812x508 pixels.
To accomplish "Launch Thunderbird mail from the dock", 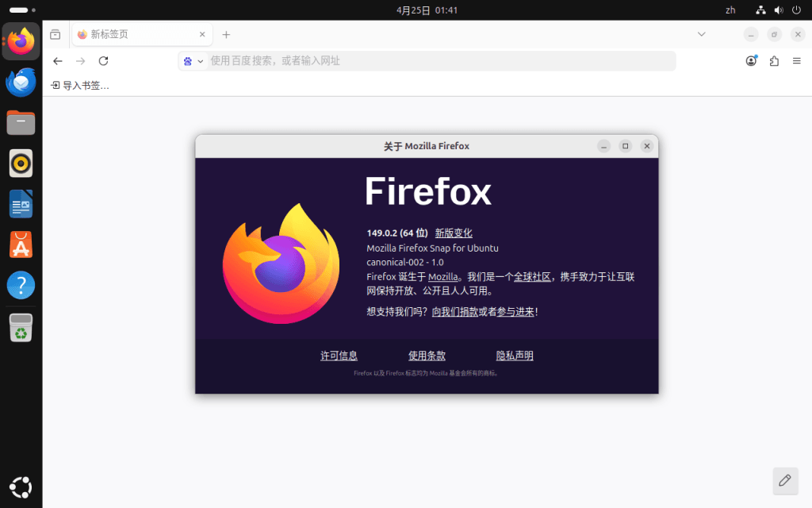I will pyautogui.click(x=21, y=82).
